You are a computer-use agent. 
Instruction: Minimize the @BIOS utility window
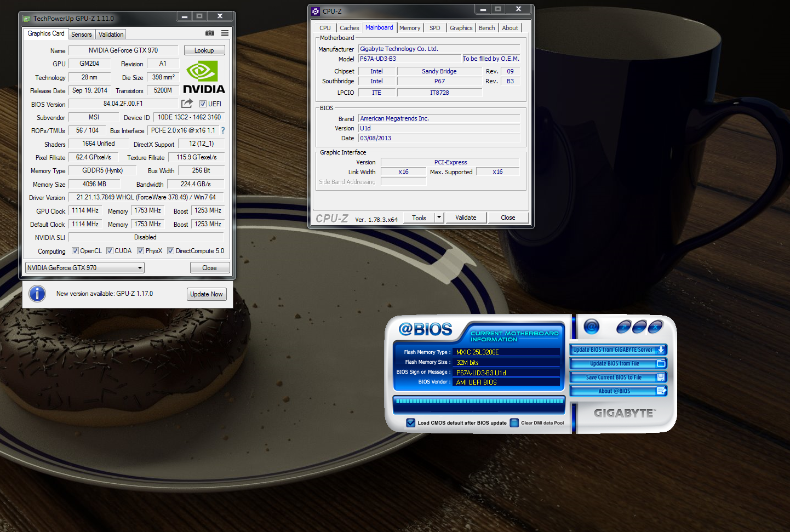tap(639, 328)
